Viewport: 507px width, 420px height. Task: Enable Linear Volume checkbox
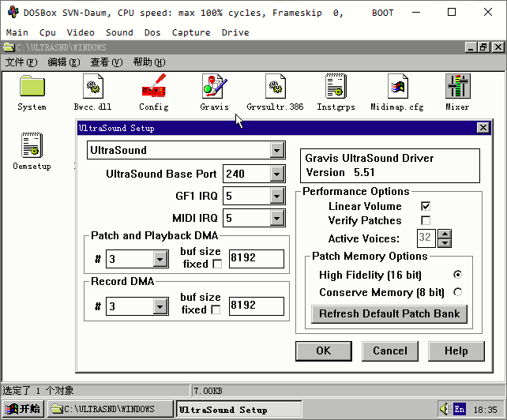click(x=426, y=206)
